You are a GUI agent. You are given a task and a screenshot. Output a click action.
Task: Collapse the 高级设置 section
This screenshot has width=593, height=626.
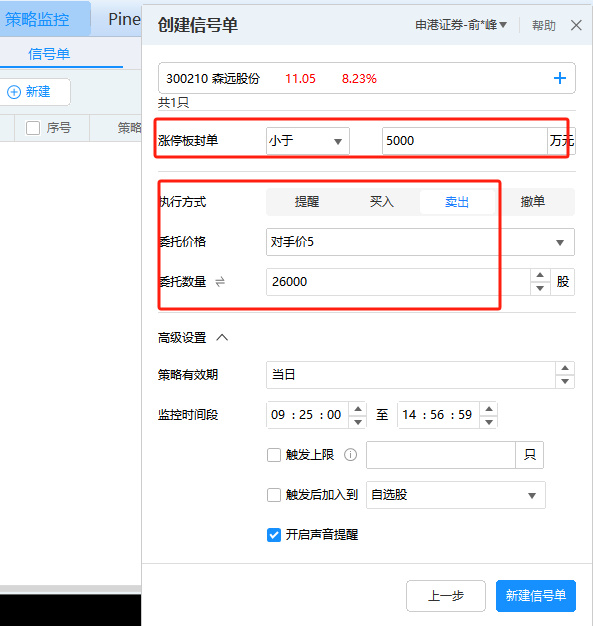222,338
